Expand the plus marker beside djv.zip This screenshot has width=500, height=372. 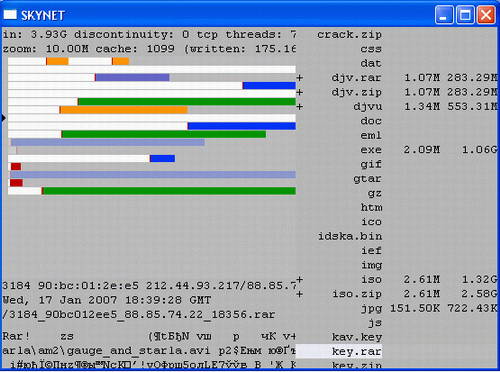click(300, 92)
